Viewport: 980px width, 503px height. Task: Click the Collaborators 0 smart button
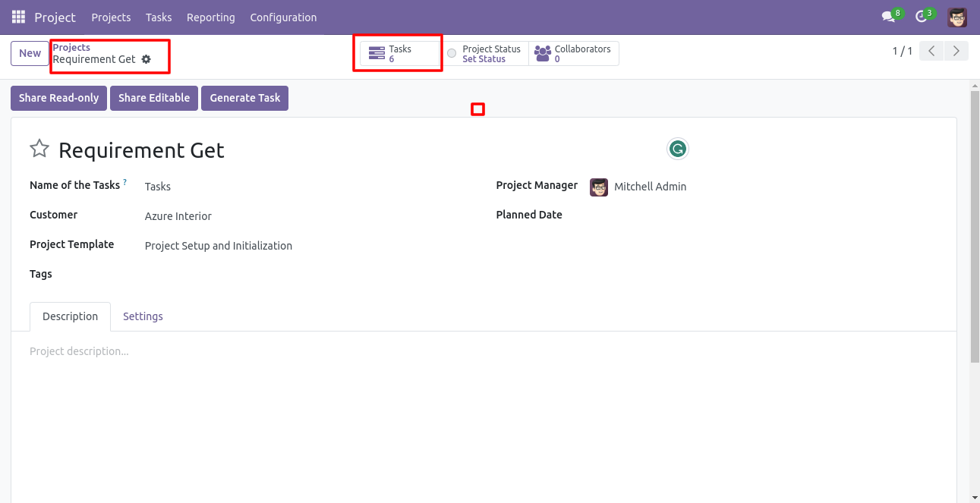click(574, 53)
